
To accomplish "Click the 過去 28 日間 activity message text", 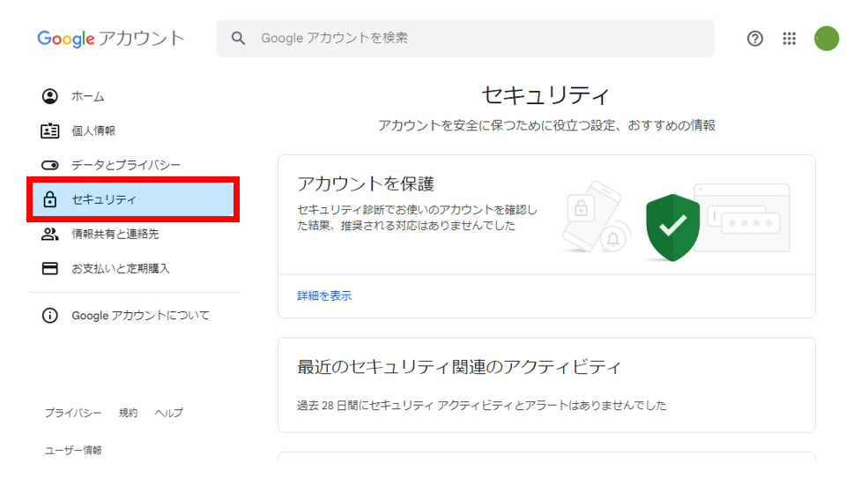I will click(x=482, y=406).
